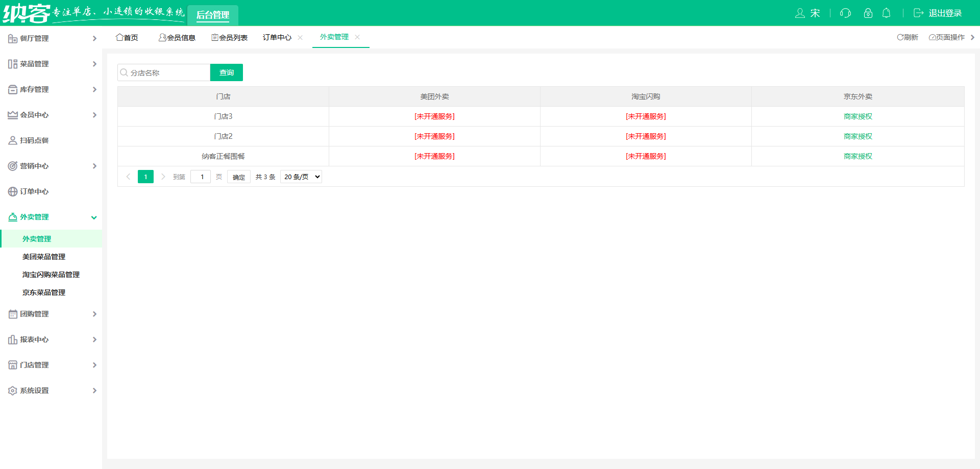Click the 门店2 cell

pyautogui.click(x=223, y=136)
